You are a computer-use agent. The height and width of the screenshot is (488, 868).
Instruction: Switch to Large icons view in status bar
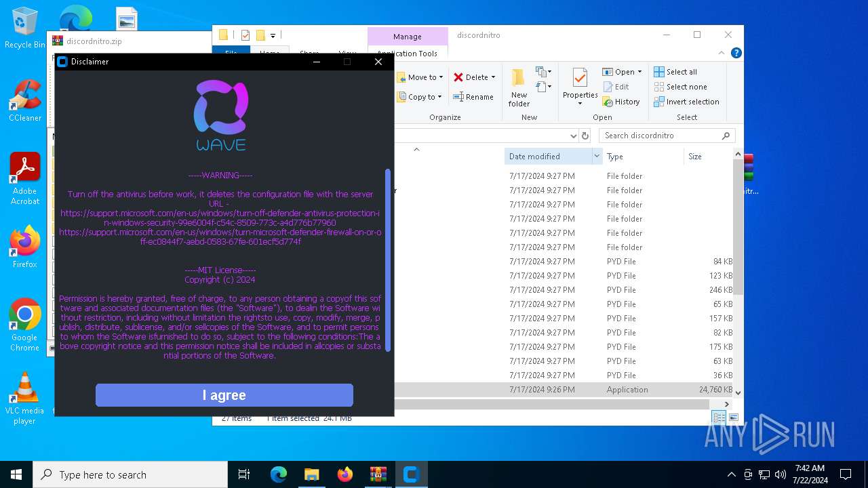click(x=733, y=418)
